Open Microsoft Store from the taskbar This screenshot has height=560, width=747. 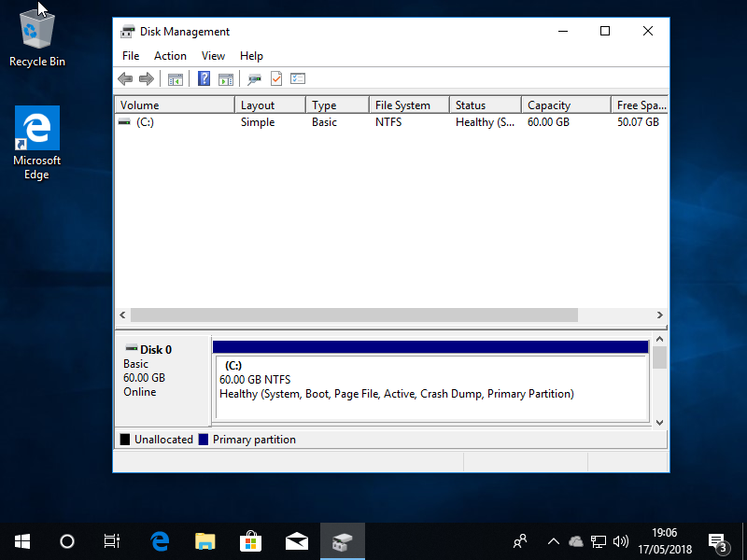pyautogui.click(x=251, y=541)
